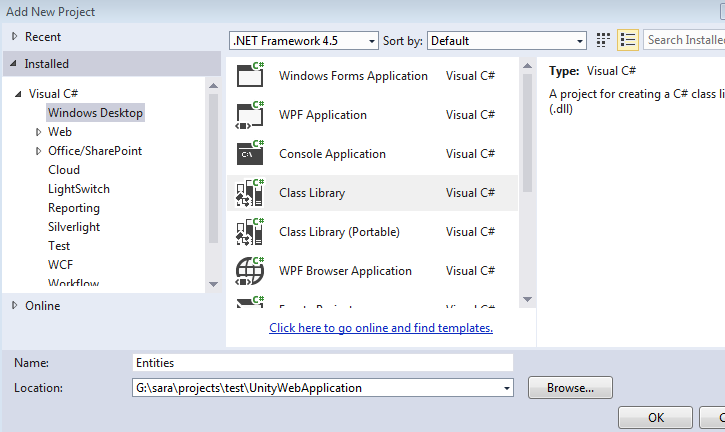
Task: Click the category tree scroll-down arrow
Action: pyautogui.click(x=213, y=284)
